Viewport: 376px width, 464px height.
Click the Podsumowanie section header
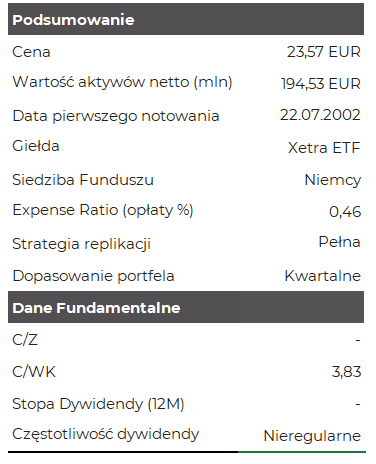click(186, 19)
